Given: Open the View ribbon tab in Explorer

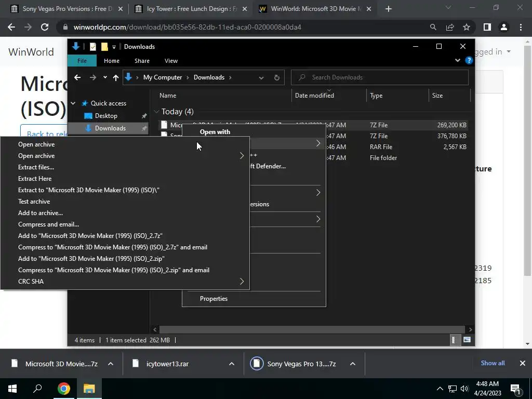Looking at the screenshot, I should point(171,61).
